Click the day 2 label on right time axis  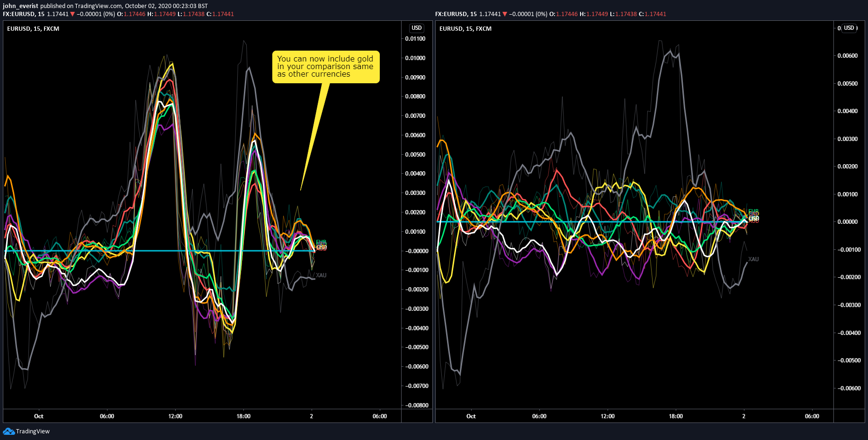(744, 416)
